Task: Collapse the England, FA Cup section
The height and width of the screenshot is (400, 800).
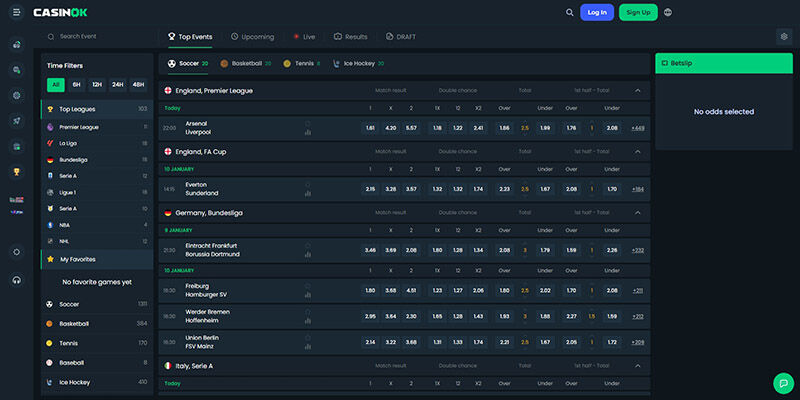Action: click(638, 152)
